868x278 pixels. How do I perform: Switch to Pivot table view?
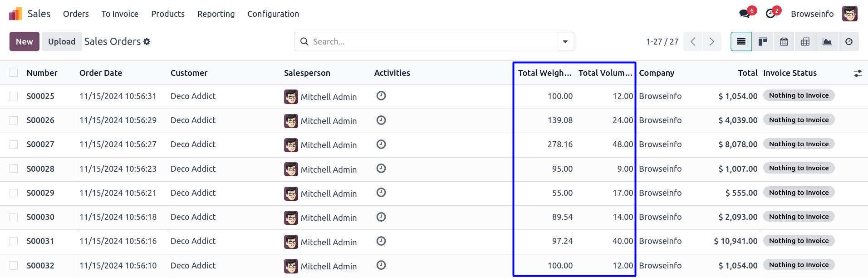click(805, 42)
